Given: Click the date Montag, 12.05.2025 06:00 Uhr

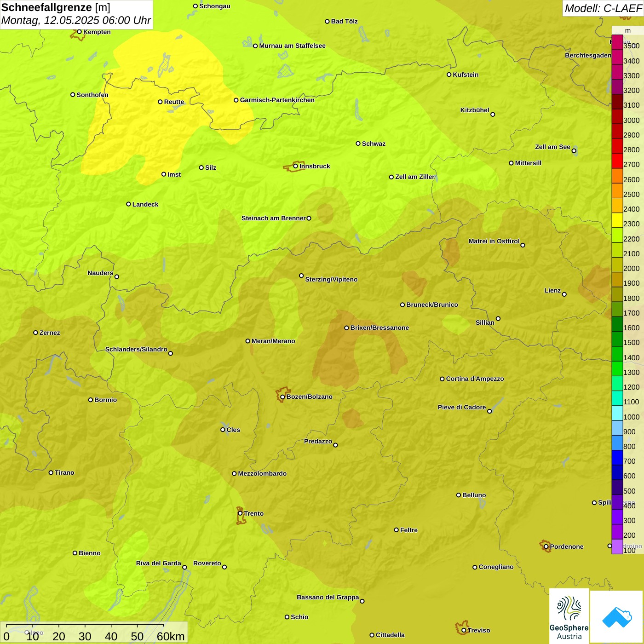Looking at the screenshot, I should (76, 21).
